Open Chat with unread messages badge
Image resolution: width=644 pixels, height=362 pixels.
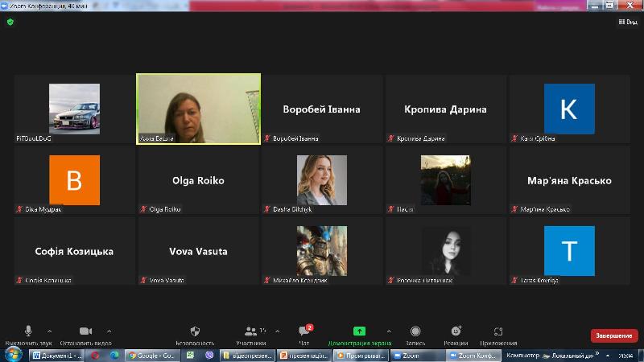click(x=304, y=335)
